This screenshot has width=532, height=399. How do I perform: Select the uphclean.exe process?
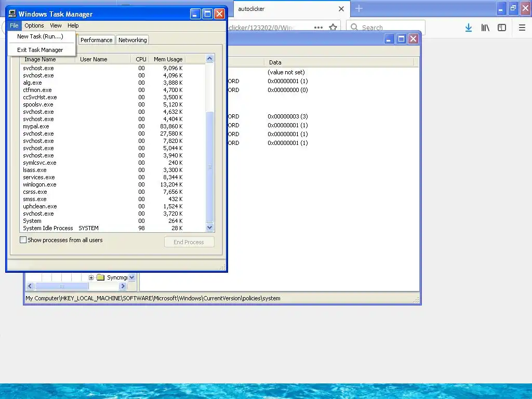(x=113, y=206)
